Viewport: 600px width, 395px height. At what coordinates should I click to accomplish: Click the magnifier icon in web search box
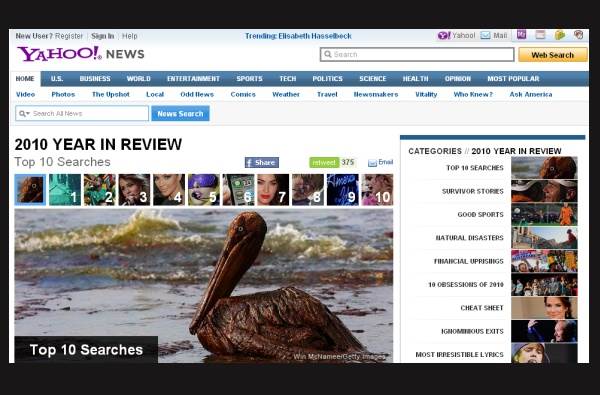(x=328, y=54)
